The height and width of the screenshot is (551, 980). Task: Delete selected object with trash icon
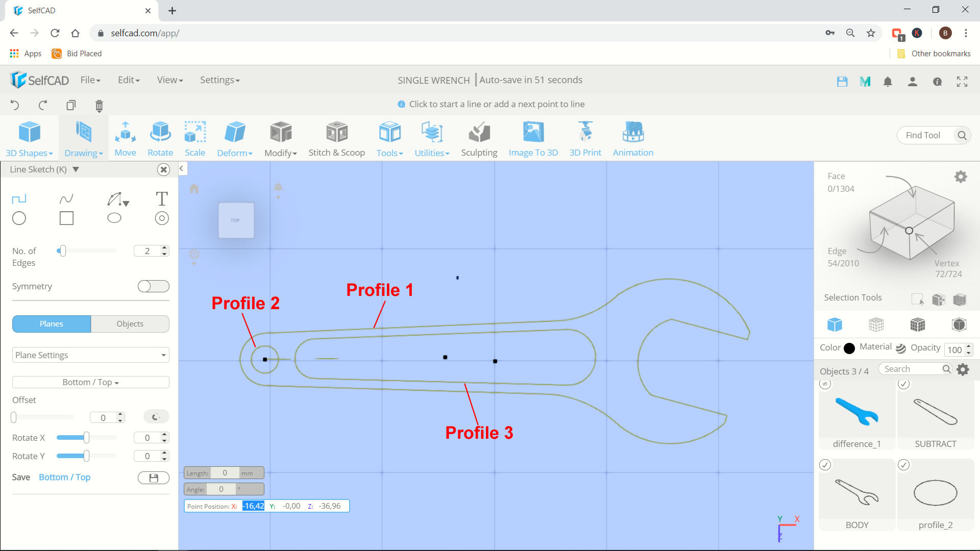[99, 106]
